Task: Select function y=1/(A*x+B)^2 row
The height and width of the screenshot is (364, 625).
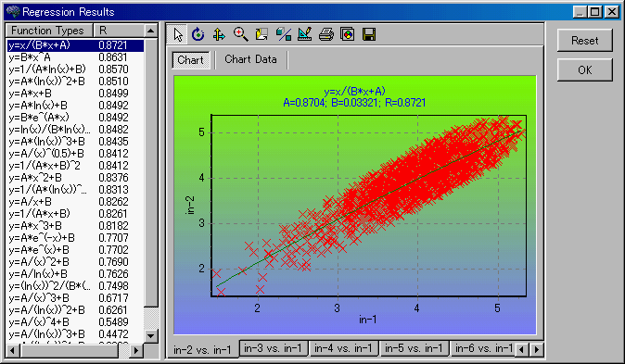Action: 75,166
